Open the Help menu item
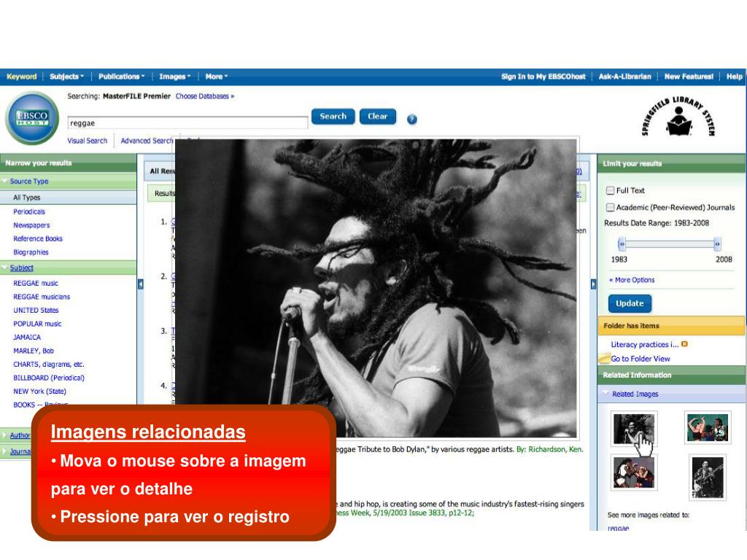 [x=734, y=76]
